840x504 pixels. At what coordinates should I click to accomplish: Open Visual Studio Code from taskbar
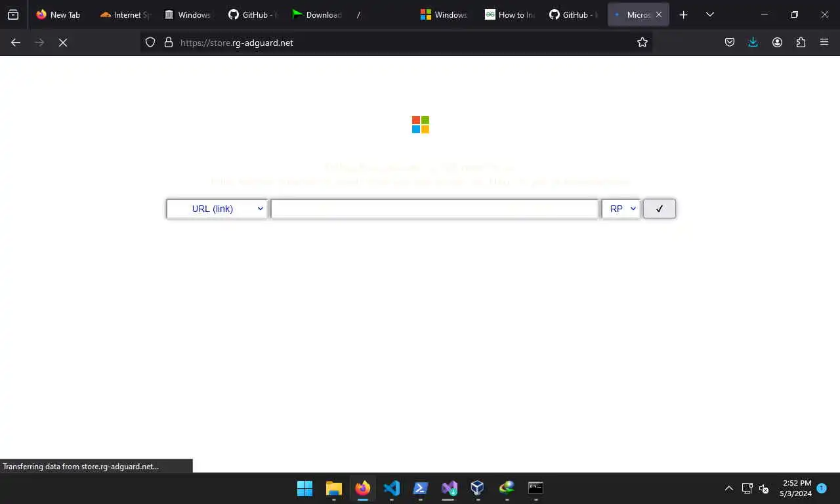(x=392, y=488)
